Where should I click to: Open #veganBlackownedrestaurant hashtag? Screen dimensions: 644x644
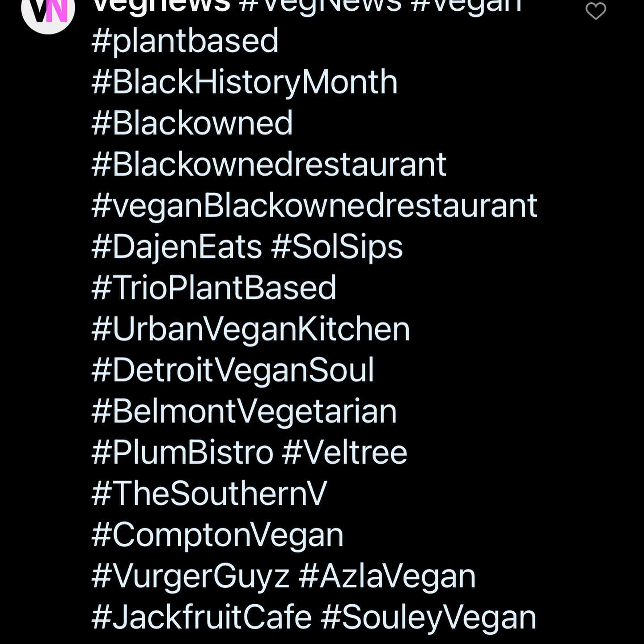click(314, 206)
